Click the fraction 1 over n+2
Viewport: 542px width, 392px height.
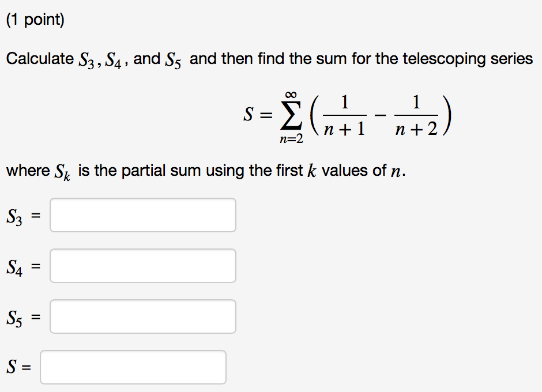click(416, 116)
